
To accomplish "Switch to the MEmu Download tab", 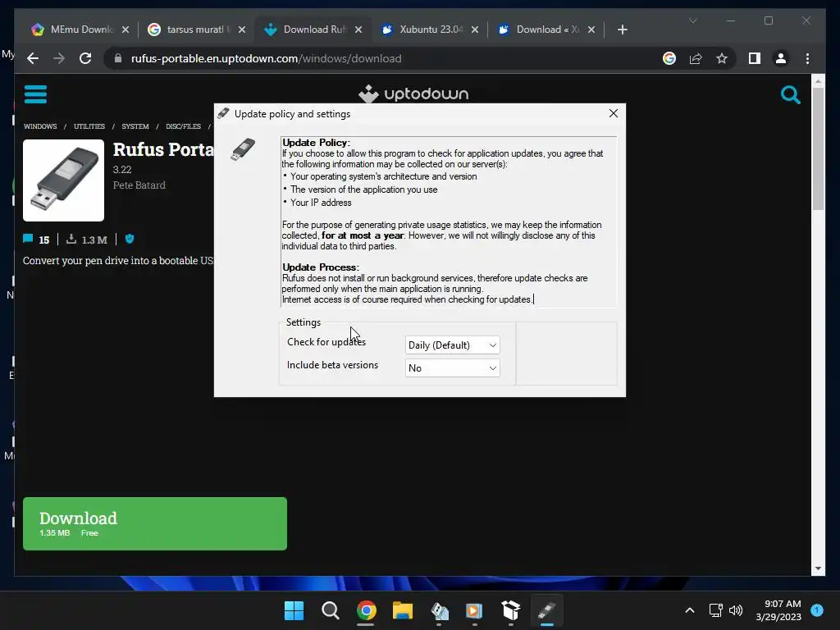I will tap(82, 30).
